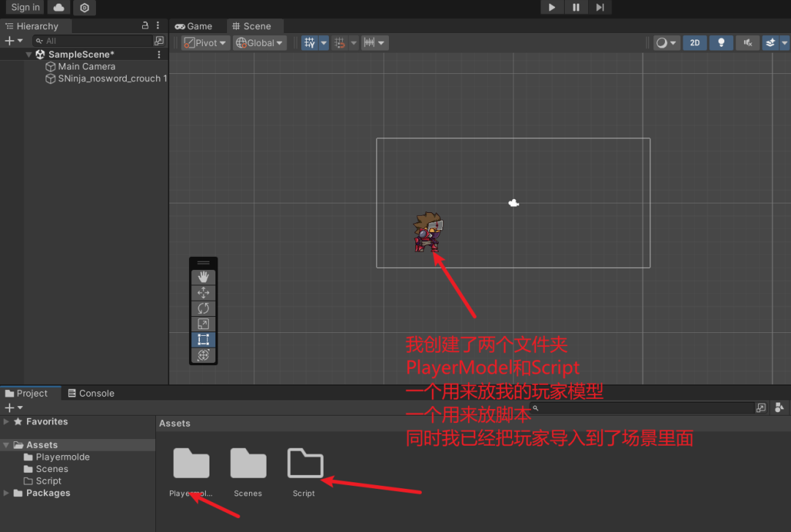The image size is (791, 532).
Task: Open the Hierarchy search window icon
Action: pos(160,40)
